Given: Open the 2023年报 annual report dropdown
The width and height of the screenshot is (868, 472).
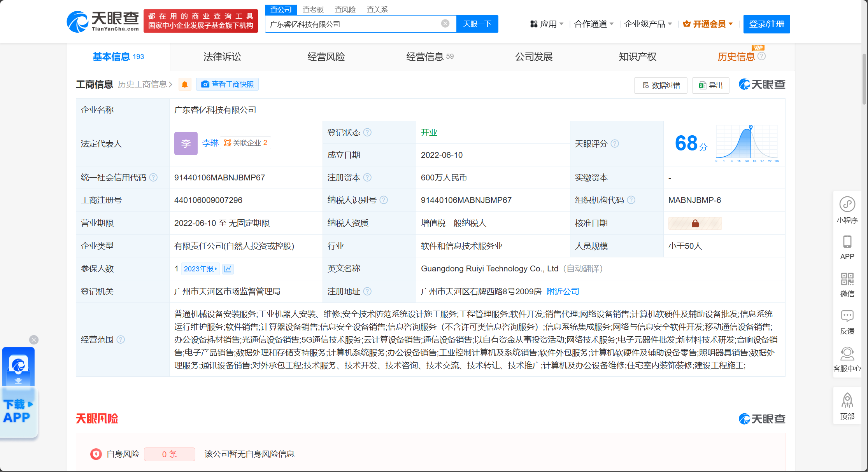Looking at the screenshot, I should [200, 269].
